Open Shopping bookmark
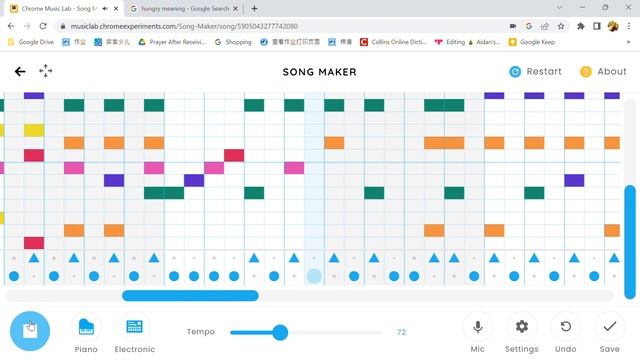This screenshot has width=640, height=360. pyautogui.click(x=233, y=42)
